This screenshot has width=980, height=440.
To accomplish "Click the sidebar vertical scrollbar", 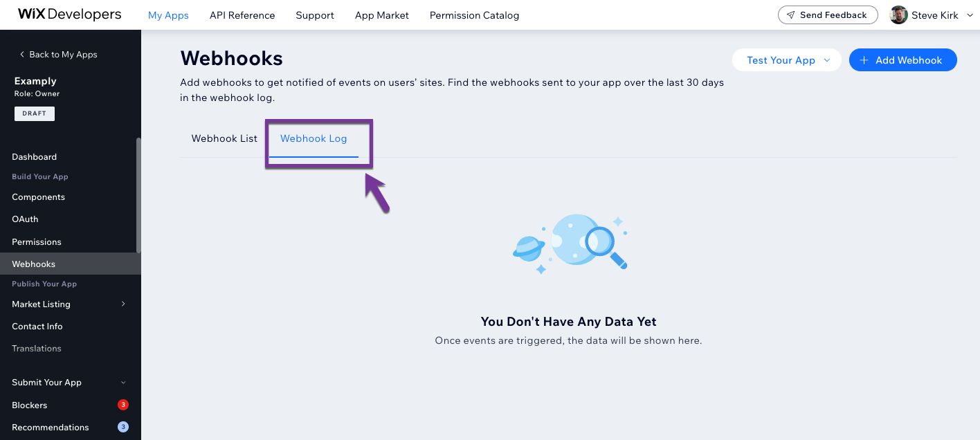I will click(x=138, y=195).
